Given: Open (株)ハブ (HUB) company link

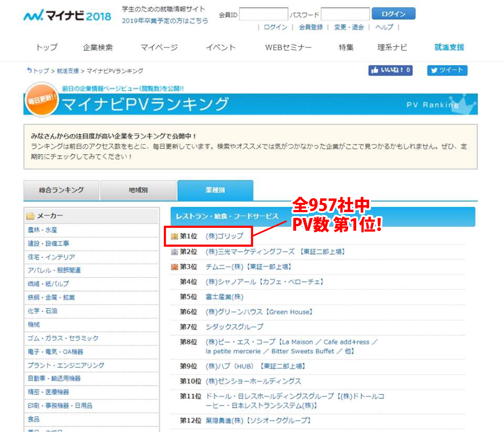Looking at the screenshot, I should pyautogui.click(x=255, y=366).
